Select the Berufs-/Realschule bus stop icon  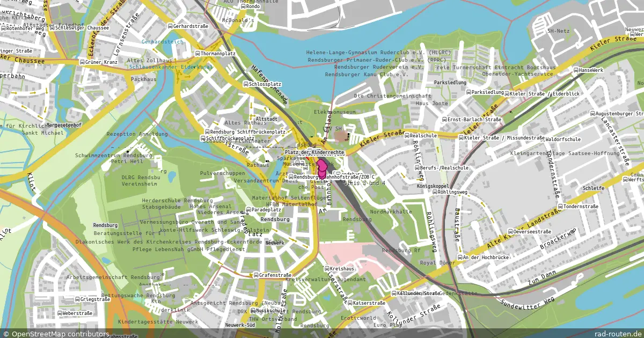click(x=417, y=168)
